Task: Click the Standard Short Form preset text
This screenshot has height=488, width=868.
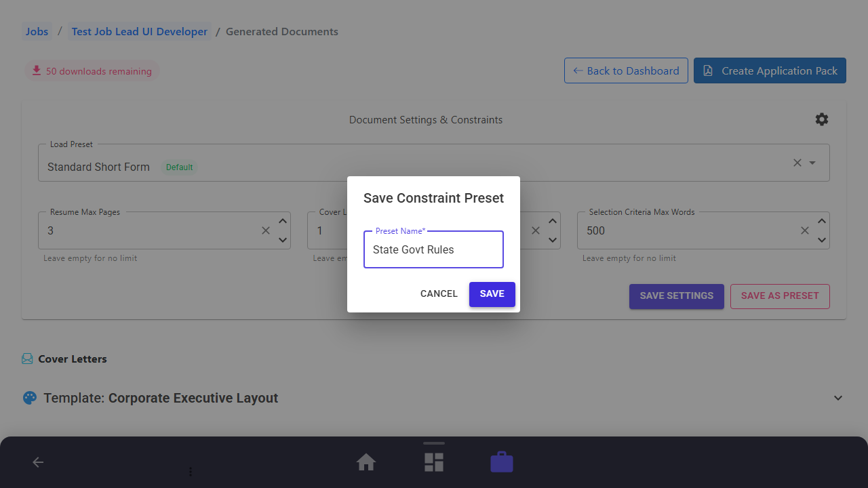Action: [98, 167]
